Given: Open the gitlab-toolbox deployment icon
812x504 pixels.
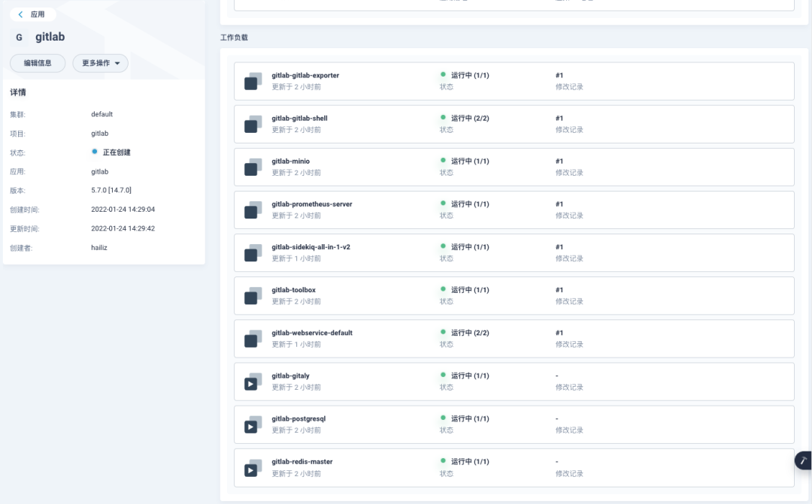Looking at the screenshot, I should (x=253, y=296).
